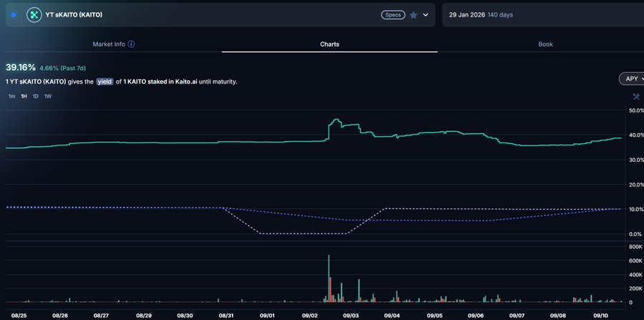The width and height of the screenshot is (644, 320).
Task: Click the 4.66% (Past 7d) change
Action: (63, 68)
